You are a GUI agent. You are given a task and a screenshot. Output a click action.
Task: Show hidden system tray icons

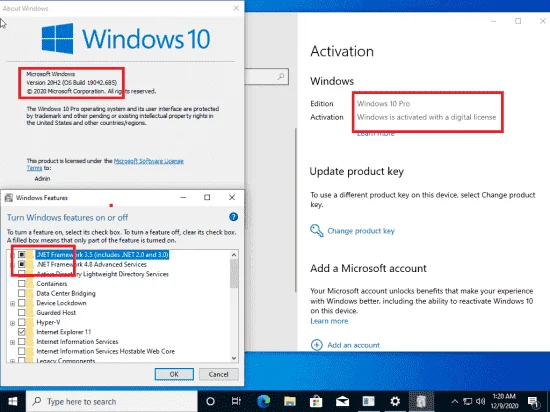click(x=454, y=401)
